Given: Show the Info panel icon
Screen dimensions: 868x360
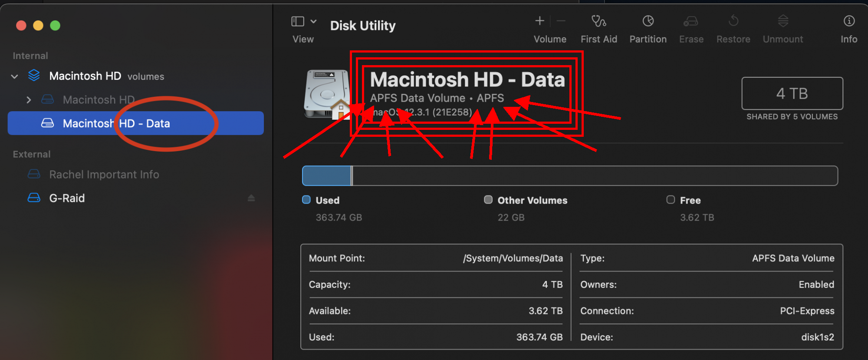Looking at the screenshot, I should (849, 21).
